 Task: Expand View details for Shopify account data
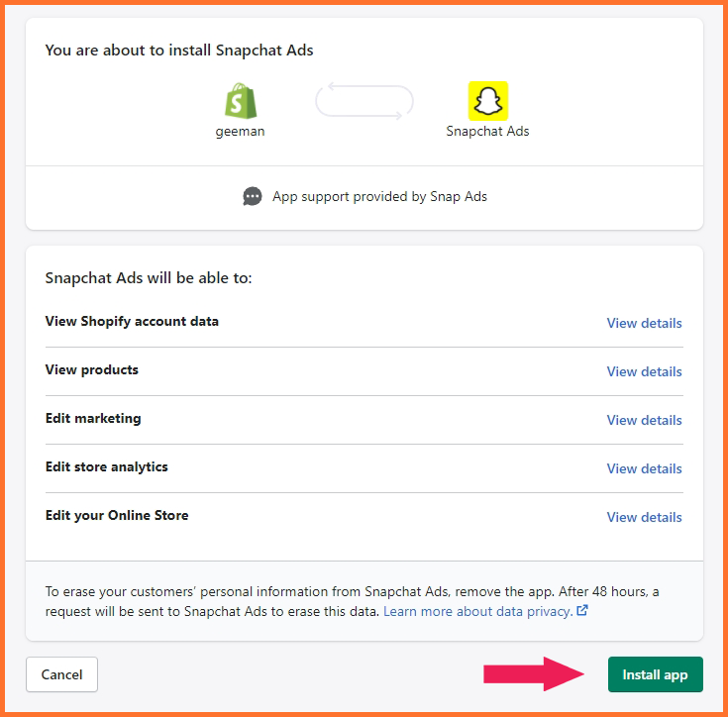645,323
